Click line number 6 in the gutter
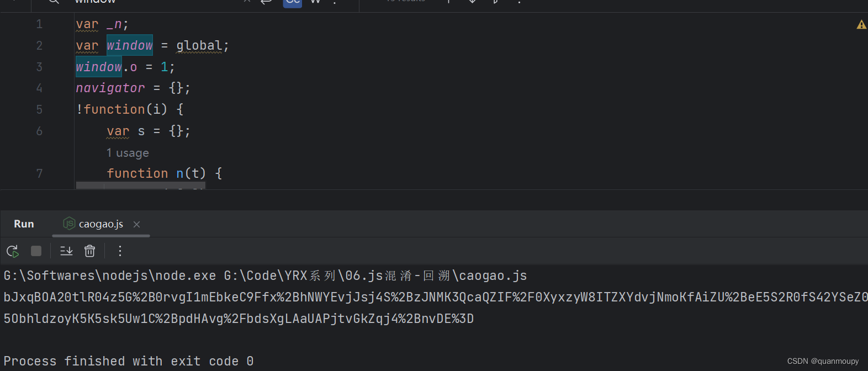The height and width of the screenshot is (371, 868). [39, 131]
